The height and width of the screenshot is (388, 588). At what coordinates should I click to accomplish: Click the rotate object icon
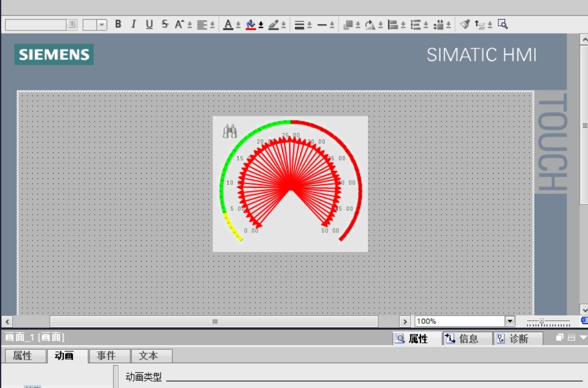click(370, 24)
